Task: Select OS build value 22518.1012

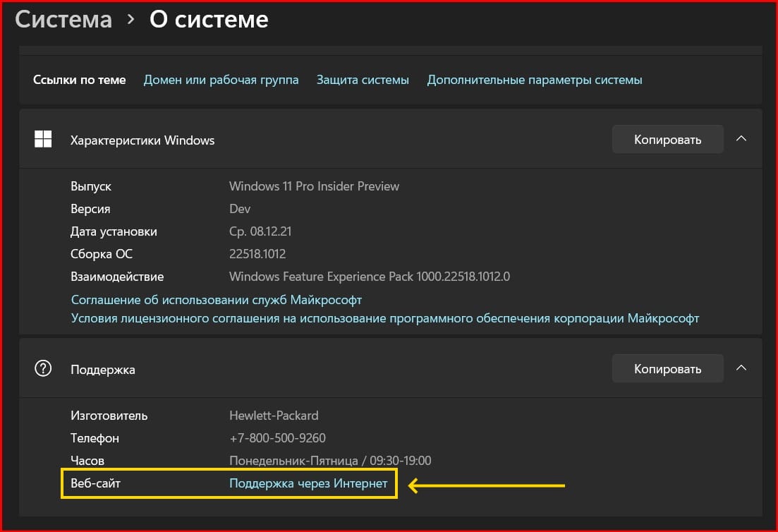Action: coord(257,254)
